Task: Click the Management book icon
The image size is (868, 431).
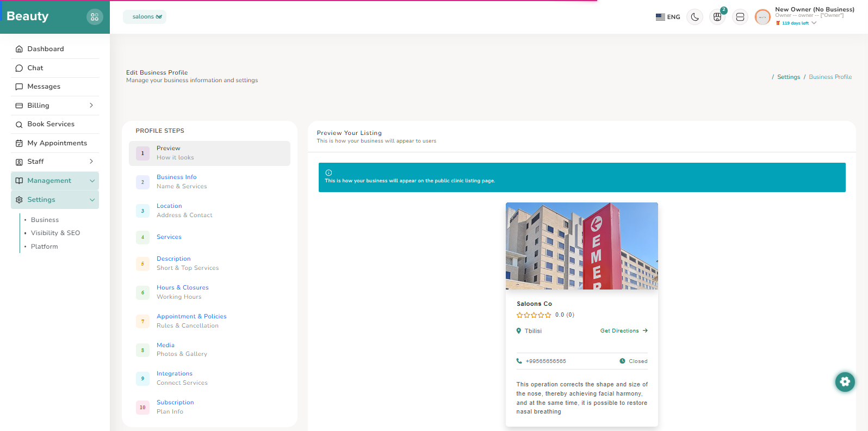Action: [19, 181]
